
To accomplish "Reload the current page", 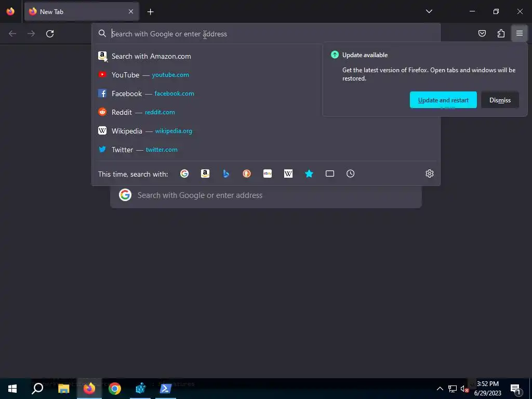I will (50, 34).
